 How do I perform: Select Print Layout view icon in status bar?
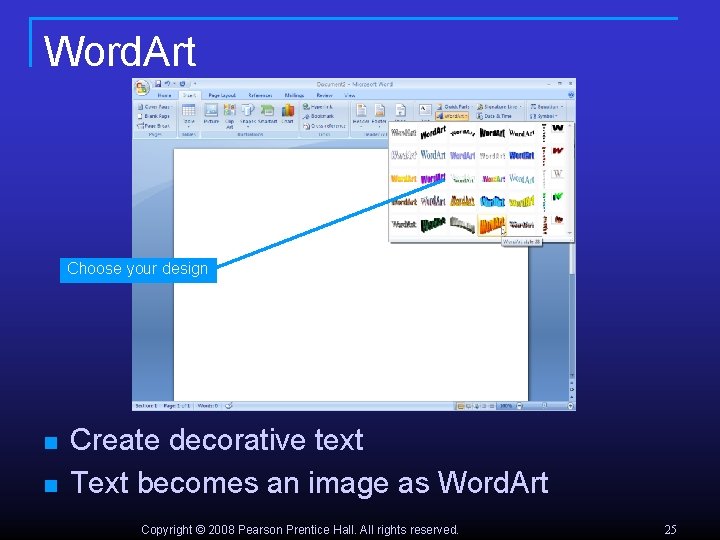460,406
